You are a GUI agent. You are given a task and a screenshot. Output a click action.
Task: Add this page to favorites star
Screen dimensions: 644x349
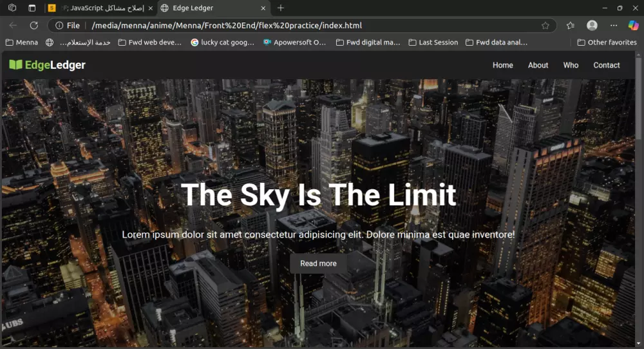(x=545, y=26)
